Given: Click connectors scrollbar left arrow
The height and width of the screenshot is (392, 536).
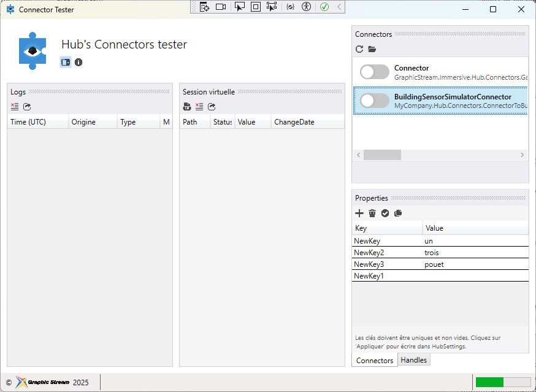Looking at the screenshot, I should (x=358, y=155).
